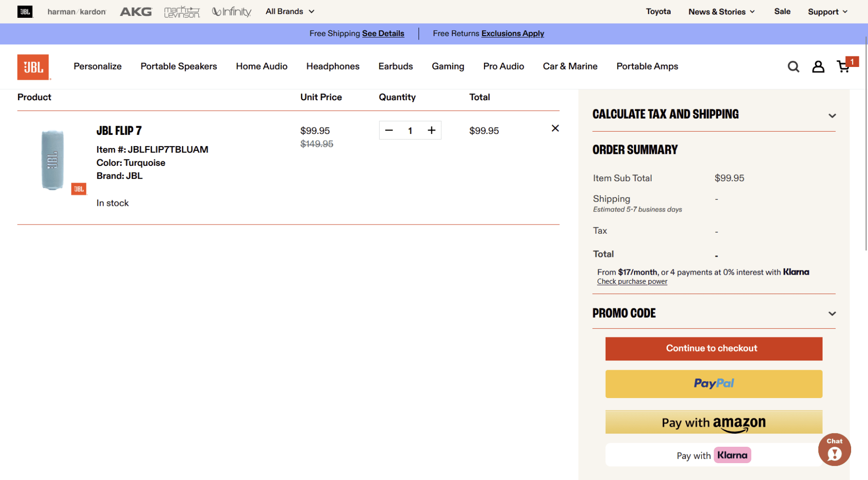Click the AKG brand logo
The width and height of the screenshot is (868, 480).
point(135,11)
